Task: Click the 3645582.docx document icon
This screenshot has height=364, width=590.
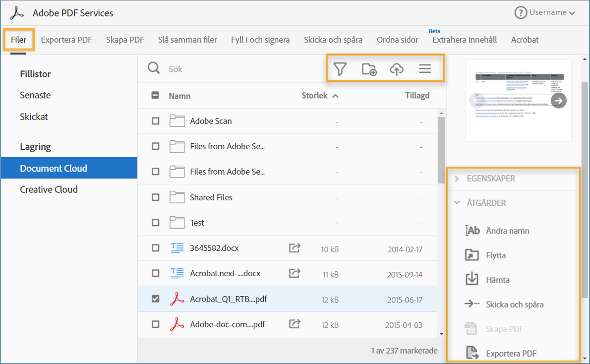Action: click(177, 247)
